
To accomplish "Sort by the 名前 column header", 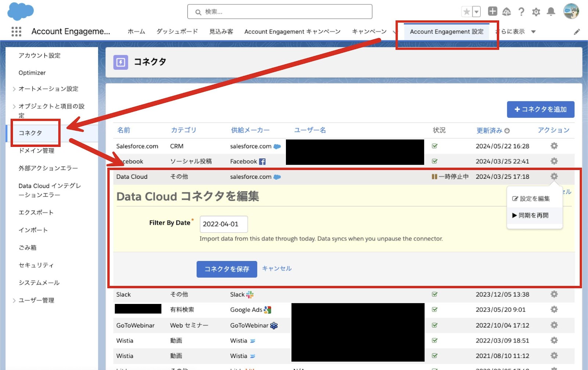I will (x=123, y=130).
